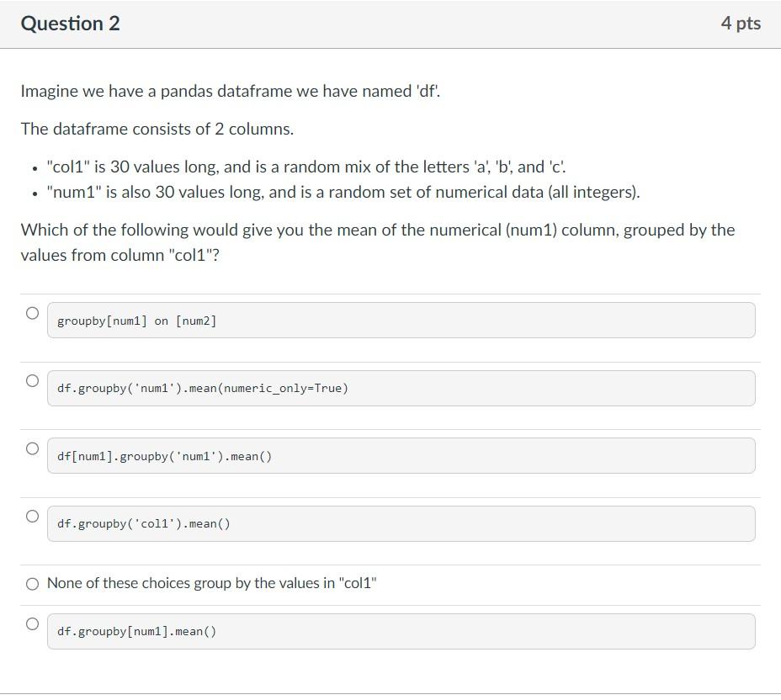Click df[num1].groupby('num1').mean() answer code box
This screenshot has width=781, height=700.
(401, 455)
